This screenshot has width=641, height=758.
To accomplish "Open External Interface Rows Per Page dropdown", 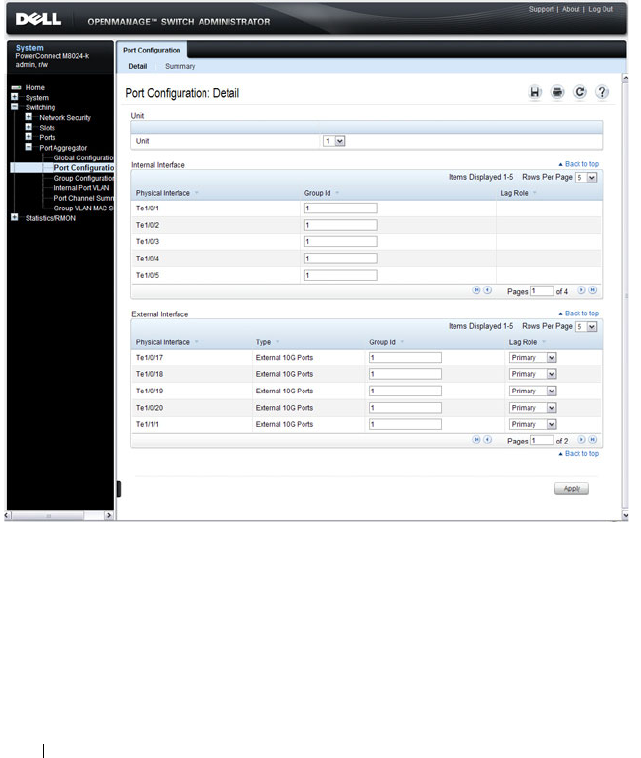I will click(x=586, y=327).
